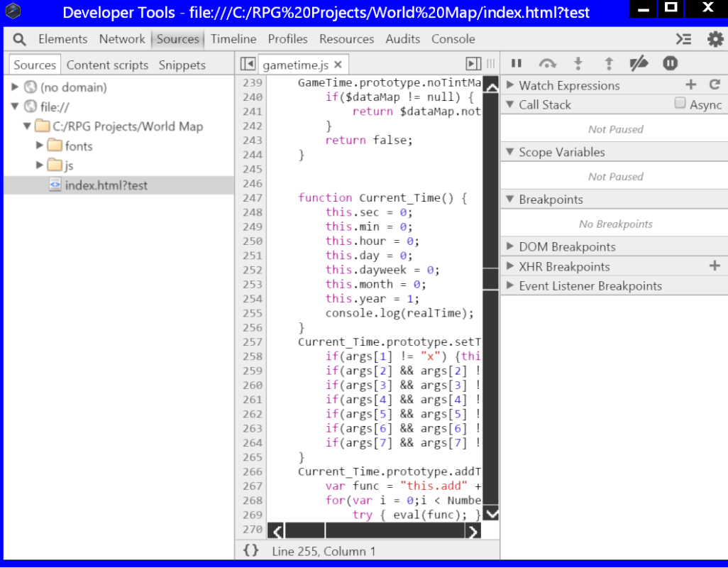This screenshot has width=728, height=568.
Task: Hide the debugger sidebar toggle
Action: 473,64
